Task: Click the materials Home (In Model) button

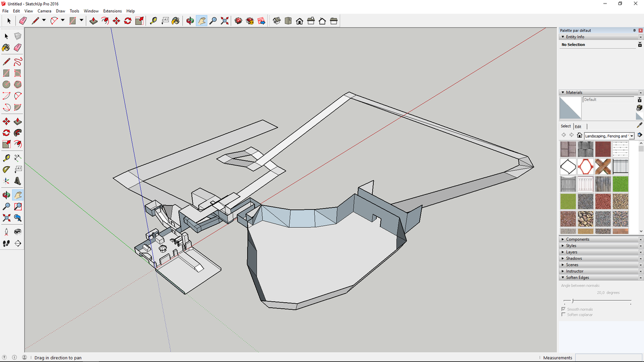Action: 580,135
